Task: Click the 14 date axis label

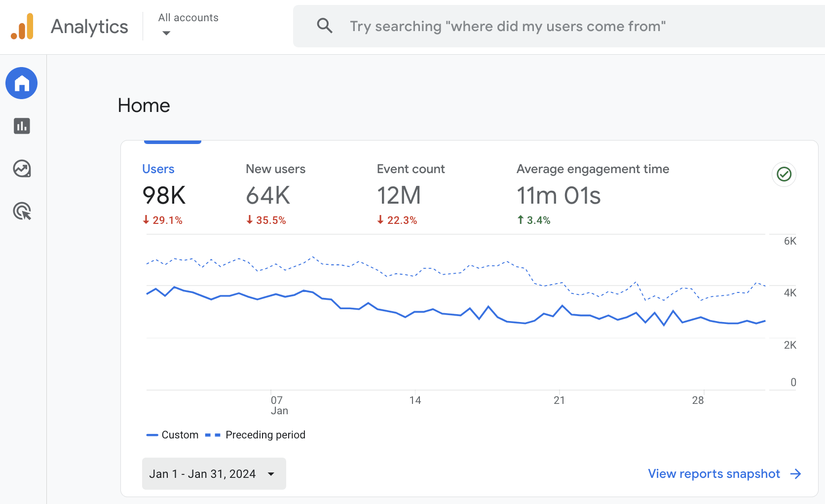Action: pos(415,400)
